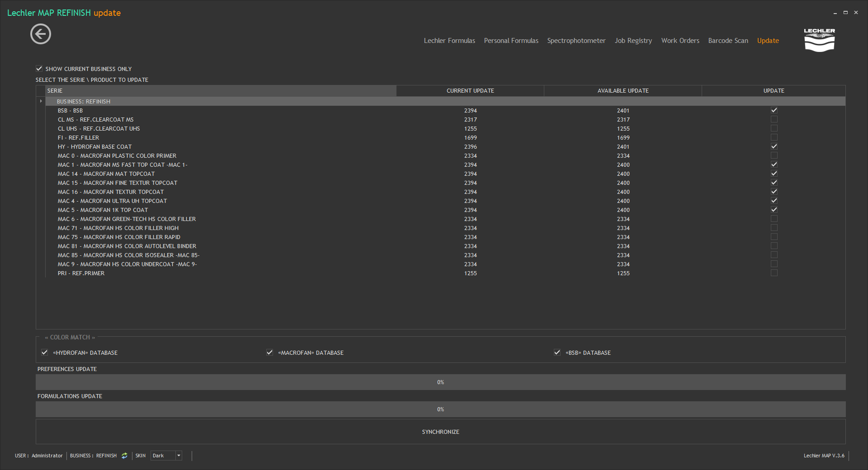The height and width of the screenshot is (470, 868).
Task: Maximize the Lechler MAP window
Action: tap(845, 13)
